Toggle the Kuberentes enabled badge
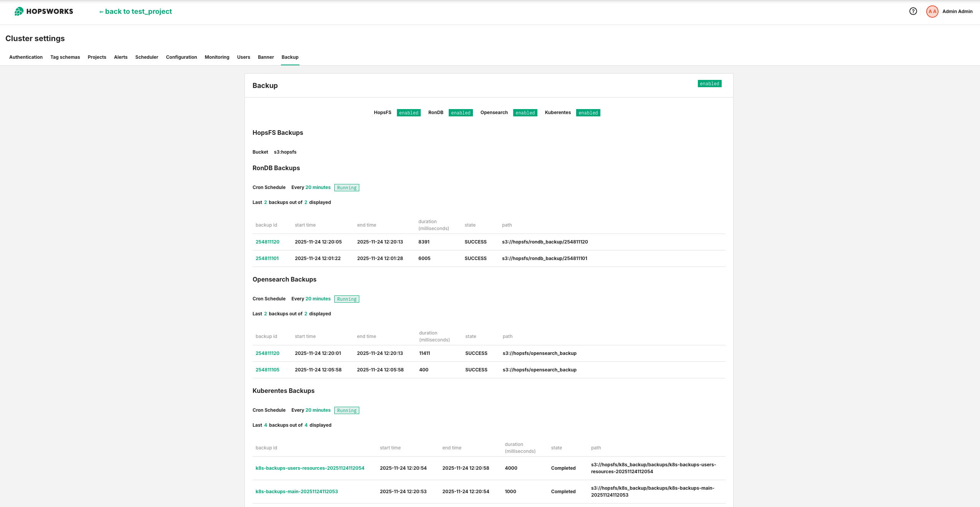Viewport: 980px width, 507px height. [x=588, y=113]
